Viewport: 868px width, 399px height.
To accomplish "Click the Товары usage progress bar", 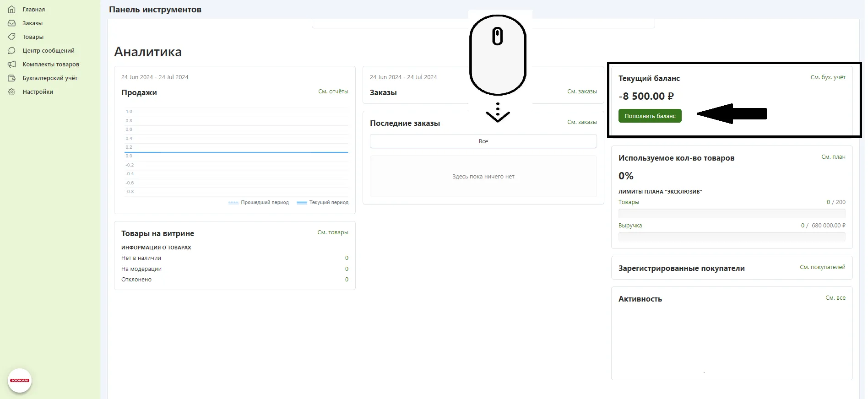I will click(x=731, y=213).
